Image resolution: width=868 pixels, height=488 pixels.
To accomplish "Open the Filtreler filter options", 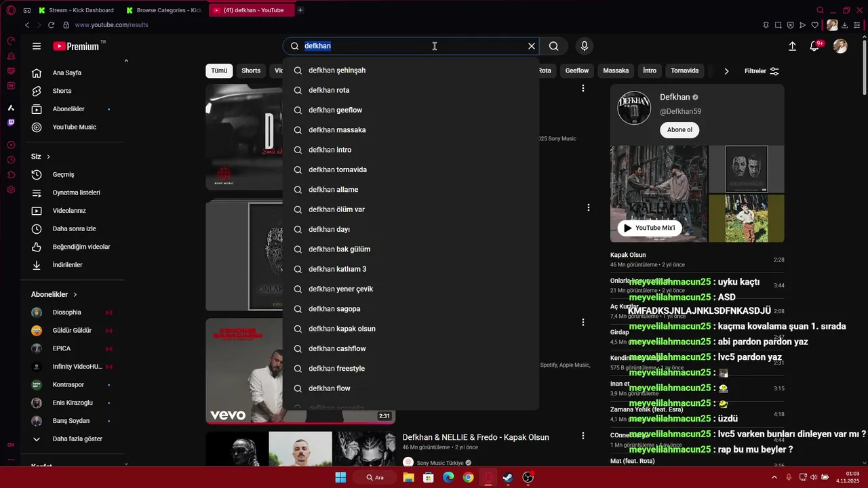I will [762, 71].
